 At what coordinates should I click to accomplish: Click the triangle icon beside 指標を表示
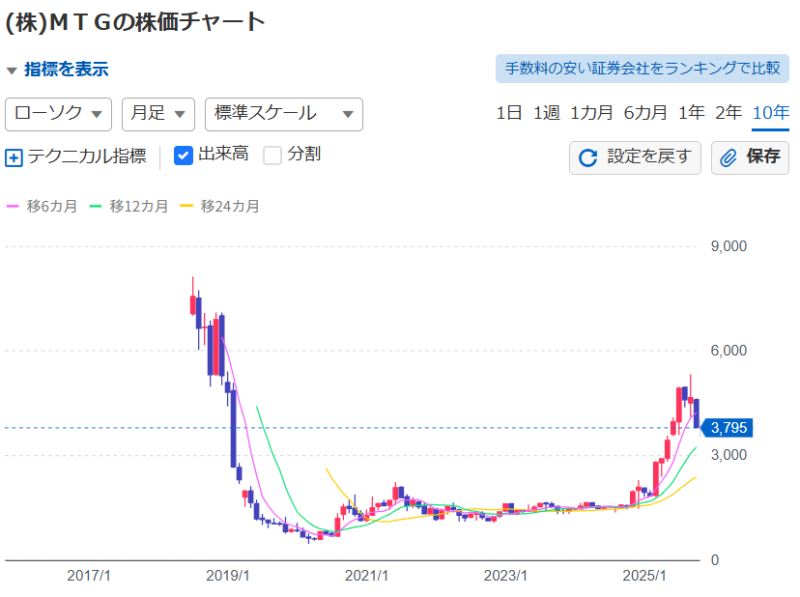point(12,70)
